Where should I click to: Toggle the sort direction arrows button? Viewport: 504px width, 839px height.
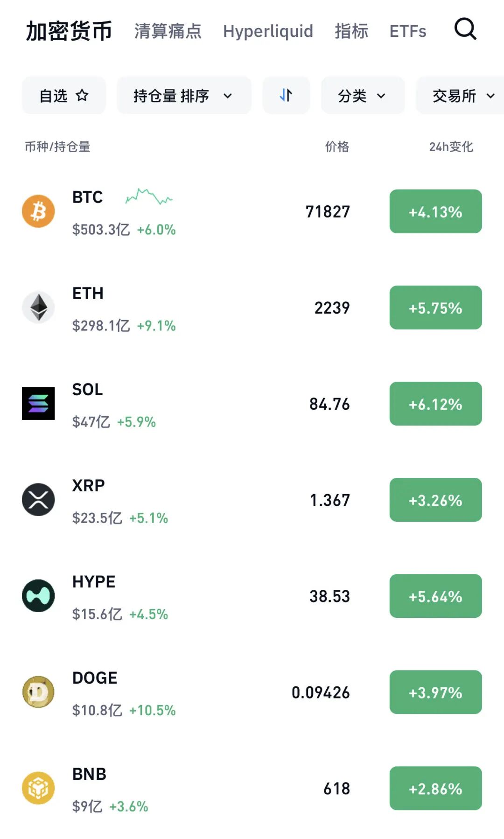[286, 96]
